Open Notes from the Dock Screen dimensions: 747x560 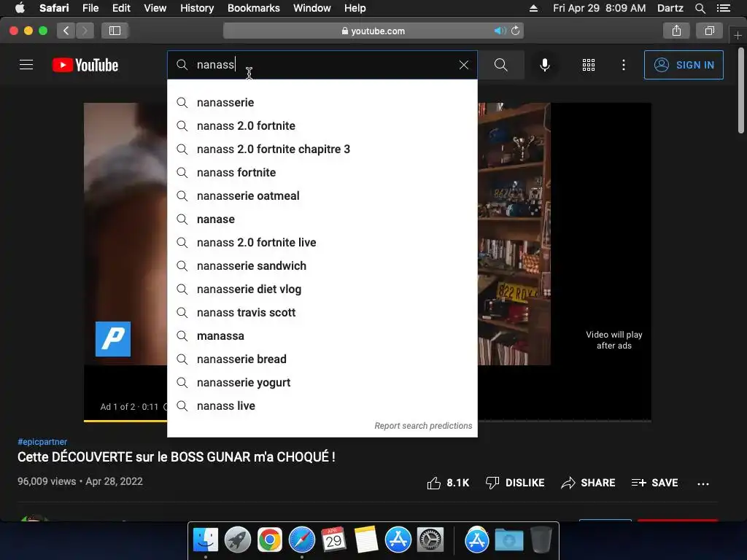tap(366, 540)
